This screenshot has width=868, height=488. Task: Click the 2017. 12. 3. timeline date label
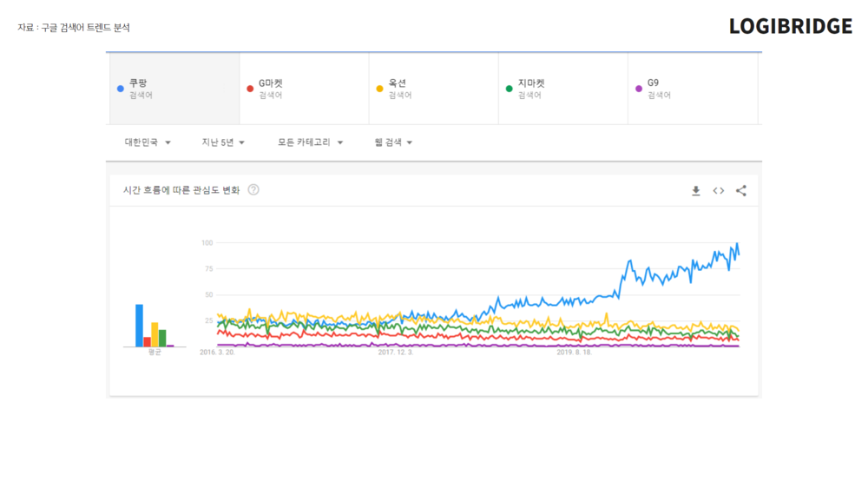click(x=396, y=353)
